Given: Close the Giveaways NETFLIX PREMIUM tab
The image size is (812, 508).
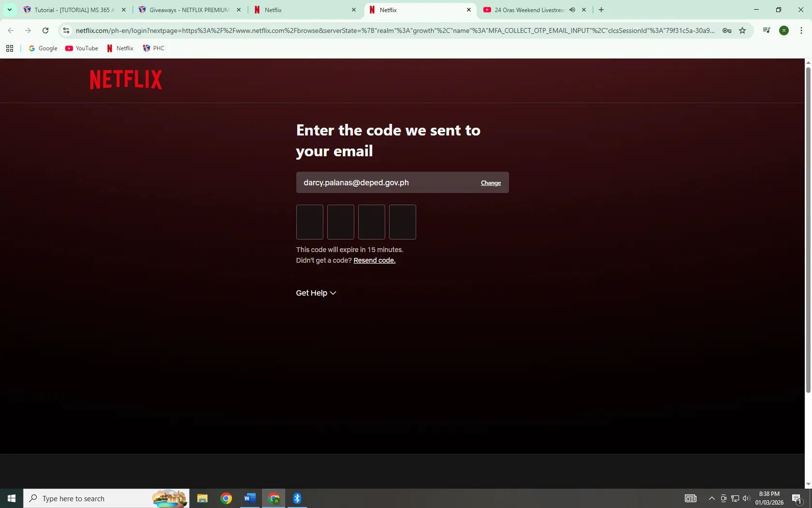Looking at the screenshot, I should pos(239,10).
